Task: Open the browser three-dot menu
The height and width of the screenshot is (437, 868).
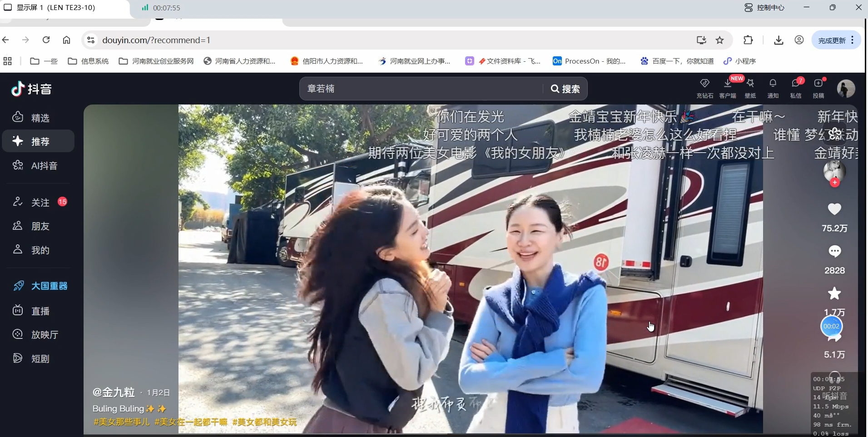Action: coord(853,40)
